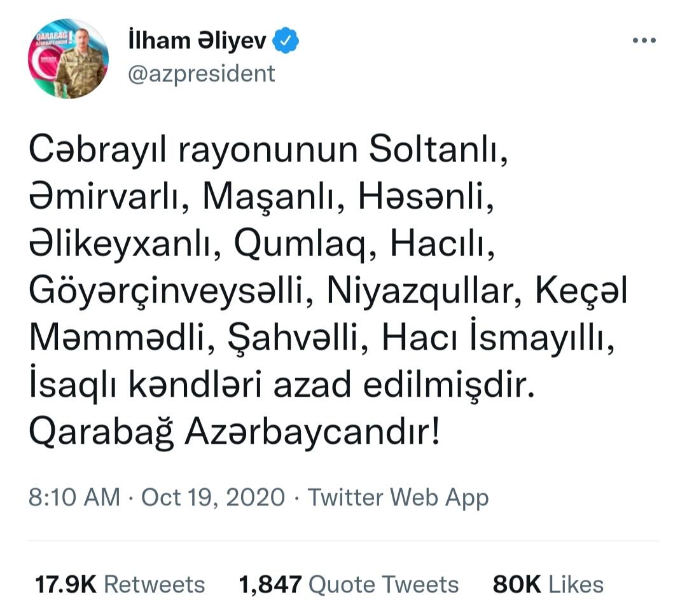Open the İlham Əliyev display name
The image size is (687, 616).
(197, 40)
